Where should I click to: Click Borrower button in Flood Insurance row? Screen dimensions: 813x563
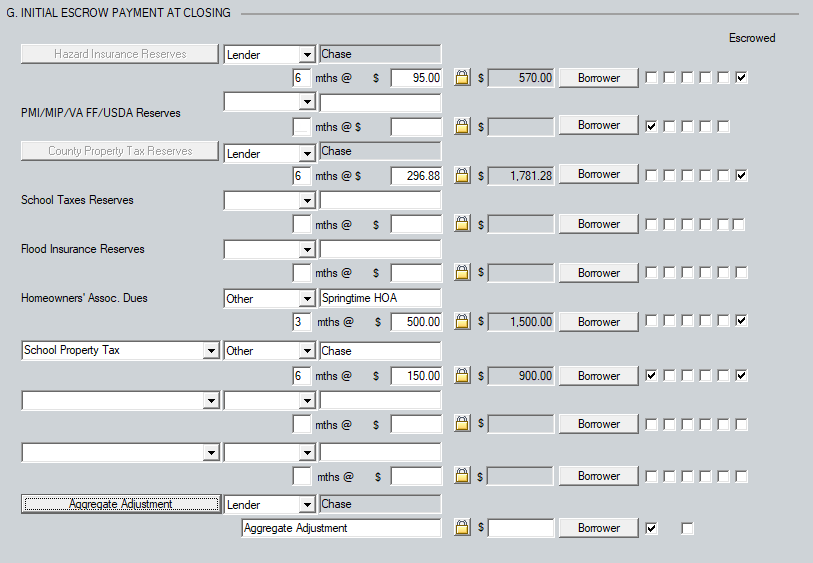tap(598, 273)
